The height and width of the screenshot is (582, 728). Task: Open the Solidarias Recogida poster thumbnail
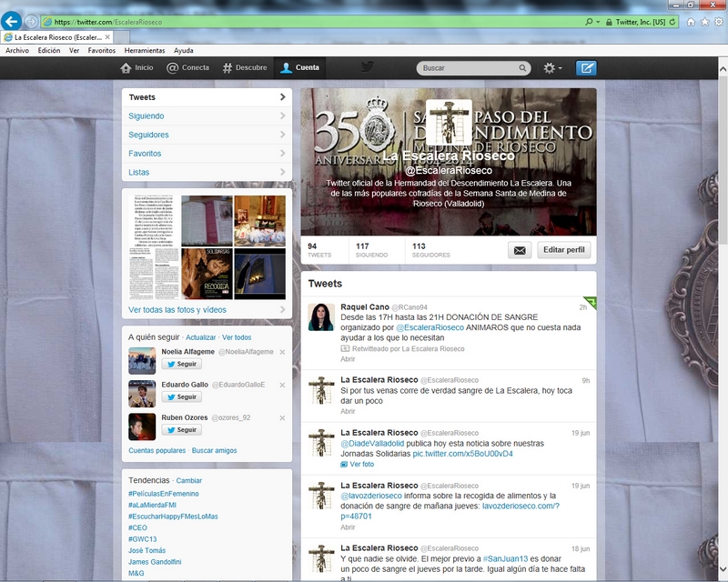(207, 274)
